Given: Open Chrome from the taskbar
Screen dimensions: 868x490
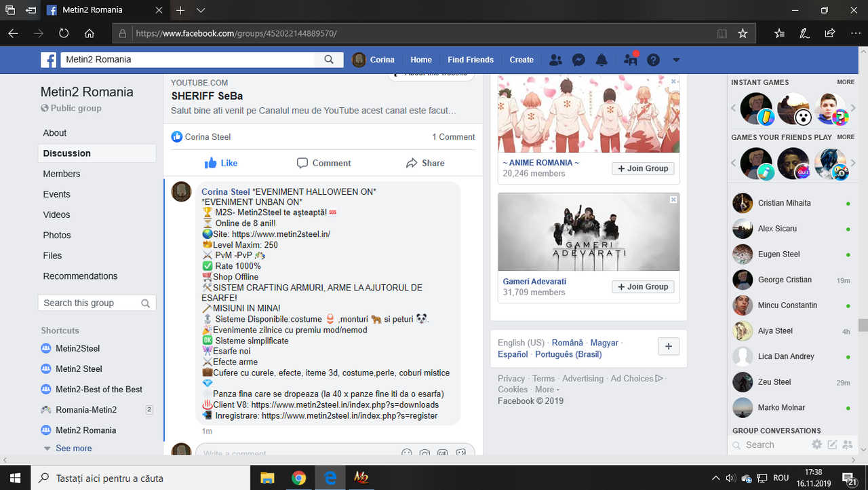Looking at the screenshot, I should pos(298,478).
